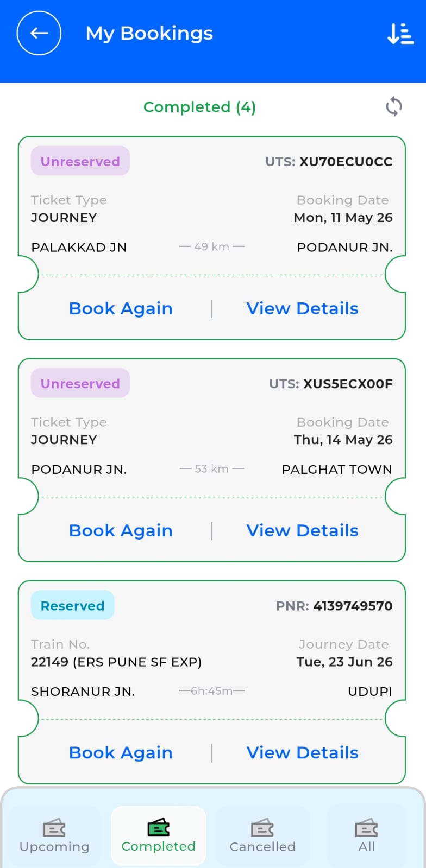Tap the back arrow icon

pos(39,33)
